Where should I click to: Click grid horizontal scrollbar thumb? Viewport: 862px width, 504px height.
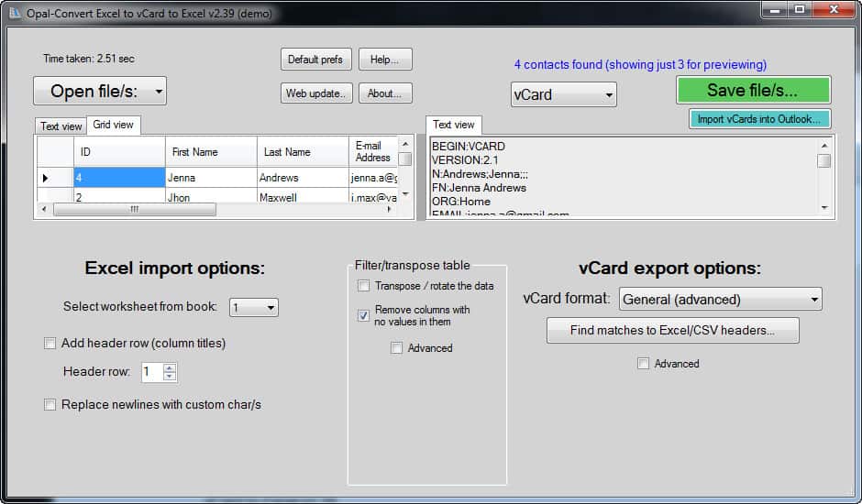(135, 210)
